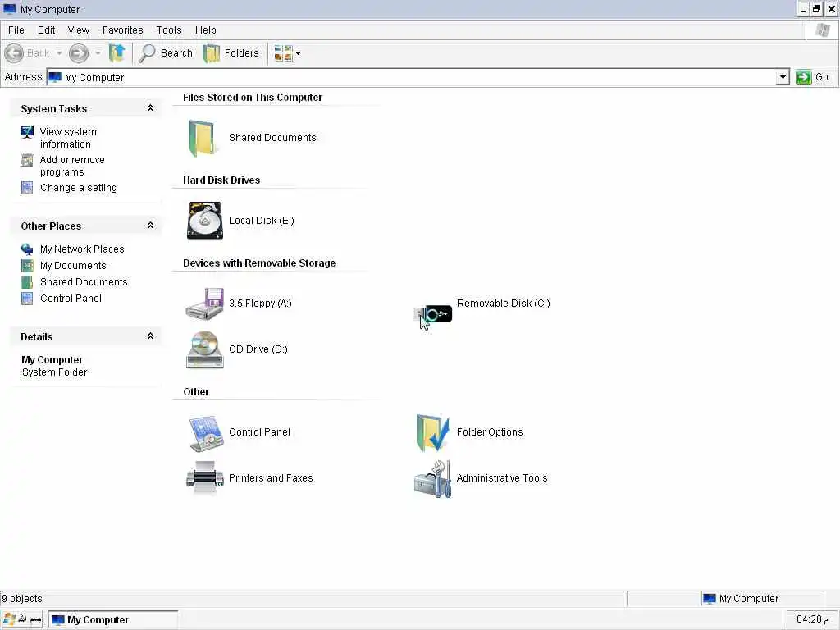Click 'Hard Disk Drives' group header
Screen dimensions: 840x630
[x=221, y=180]
